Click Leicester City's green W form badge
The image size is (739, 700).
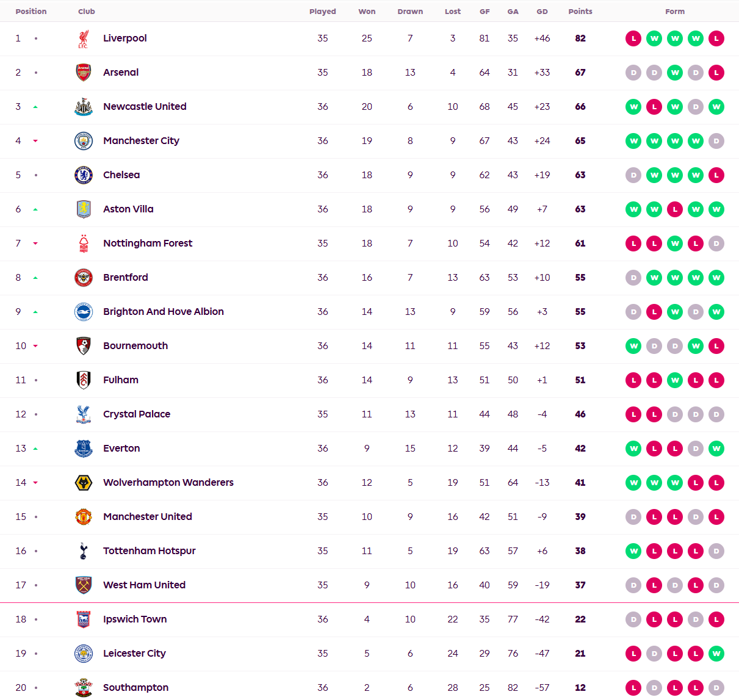tap(716, 654)
